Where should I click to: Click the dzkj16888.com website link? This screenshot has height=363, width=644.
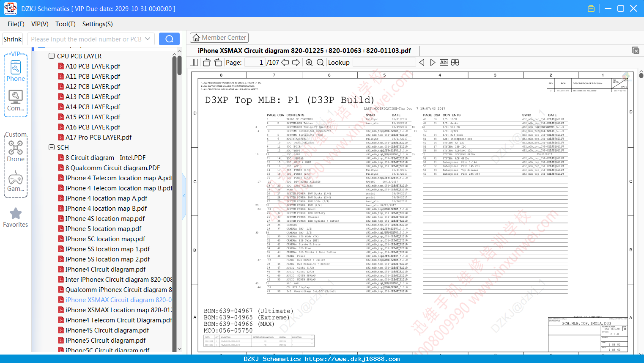tap(352, 359)
